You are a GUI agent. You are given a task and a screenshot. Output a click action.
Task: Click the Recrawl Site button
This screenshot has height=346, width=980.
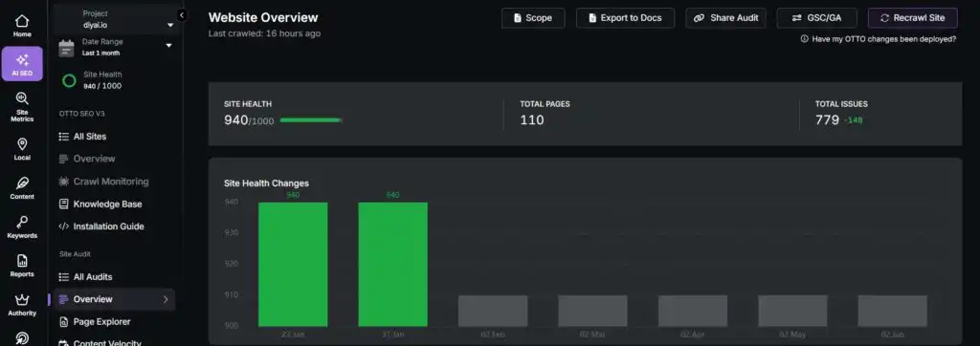coord(912,18)
